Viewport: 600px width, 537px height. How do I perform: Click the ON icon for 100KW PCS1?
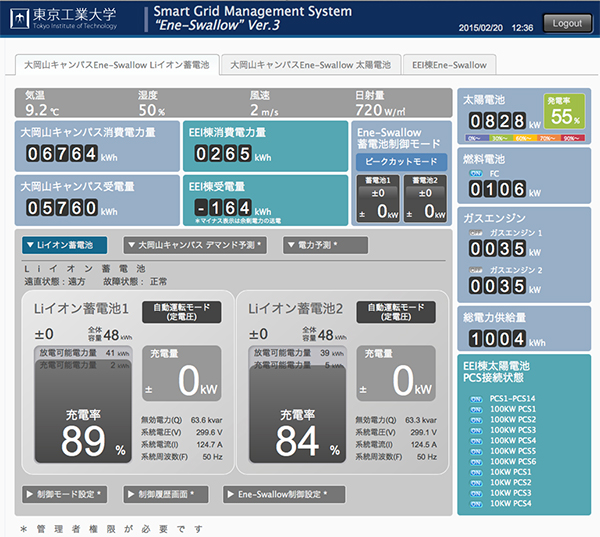(x=475, y=409)
